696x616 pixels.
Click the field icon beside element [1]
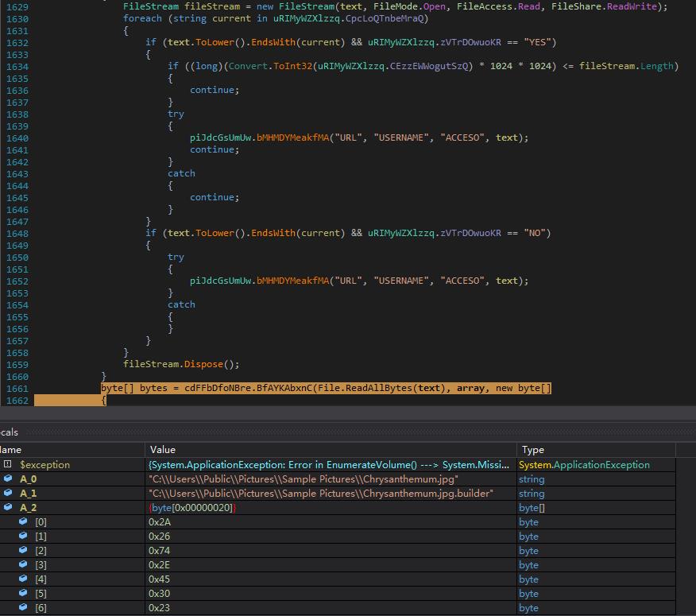pyautogui.click(x=23, y=536)
